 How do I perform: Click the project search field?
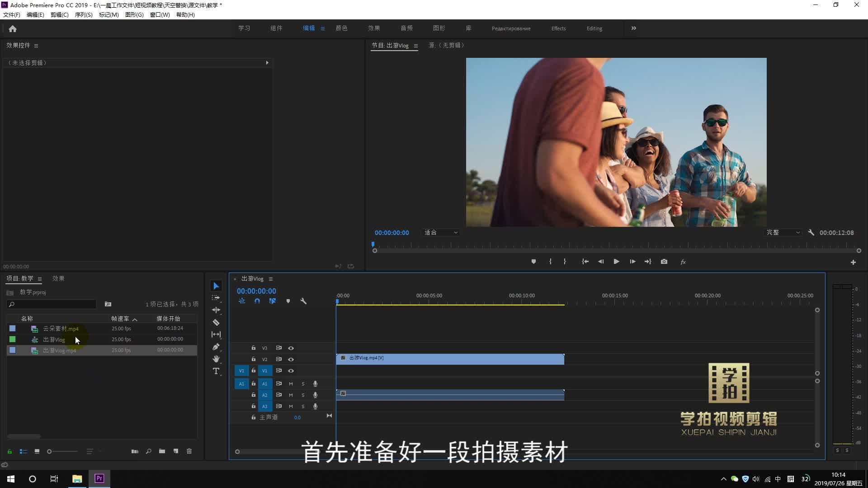52,304
